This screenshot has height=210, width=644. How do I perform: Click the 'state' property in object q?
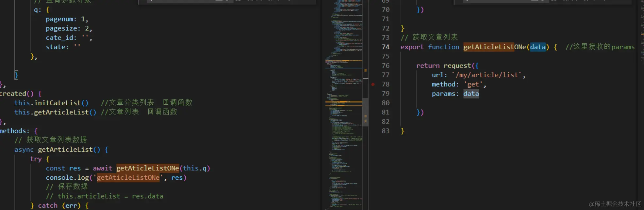click(55, 47)
